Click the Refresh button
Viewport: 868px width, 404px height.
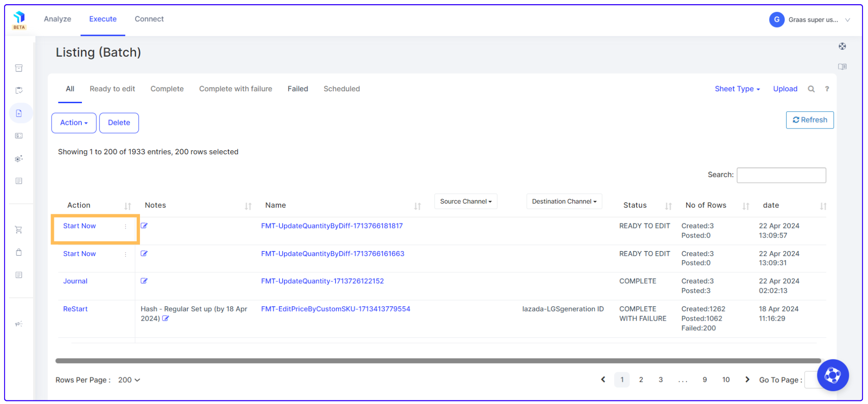pyautogui.click(x=810, y=120)
